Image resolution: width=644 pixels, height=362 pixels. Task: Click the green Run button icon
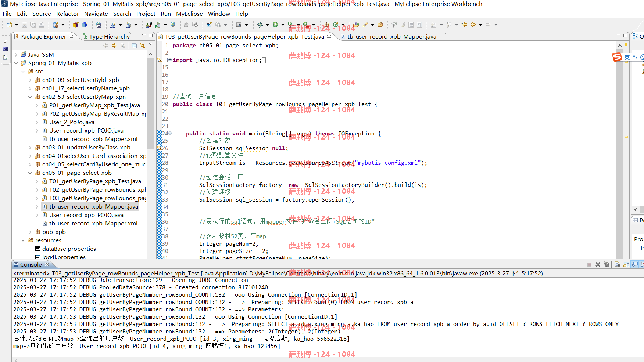275,25
